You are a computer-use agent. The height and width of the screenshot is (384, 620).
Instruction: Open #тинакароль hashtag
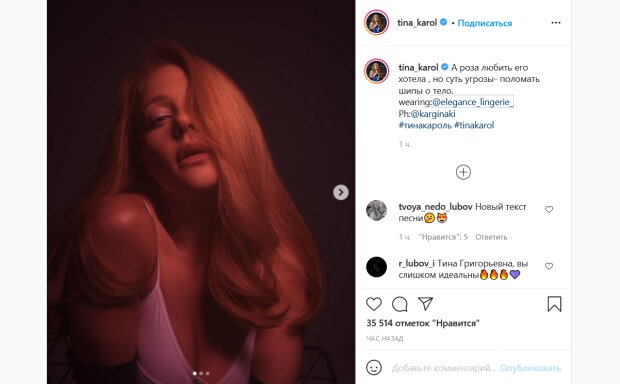425,125
